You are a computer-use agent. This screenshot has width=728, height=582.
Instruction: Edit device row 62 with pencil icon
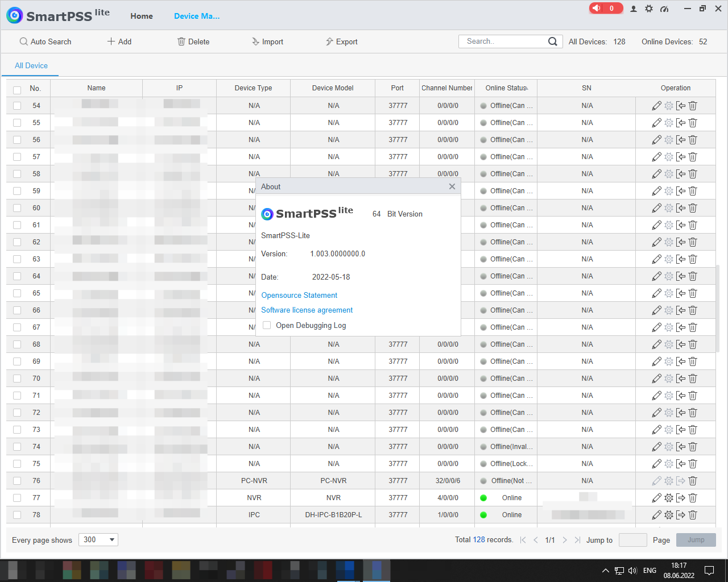pyautogui.click(x=656, y=242)
